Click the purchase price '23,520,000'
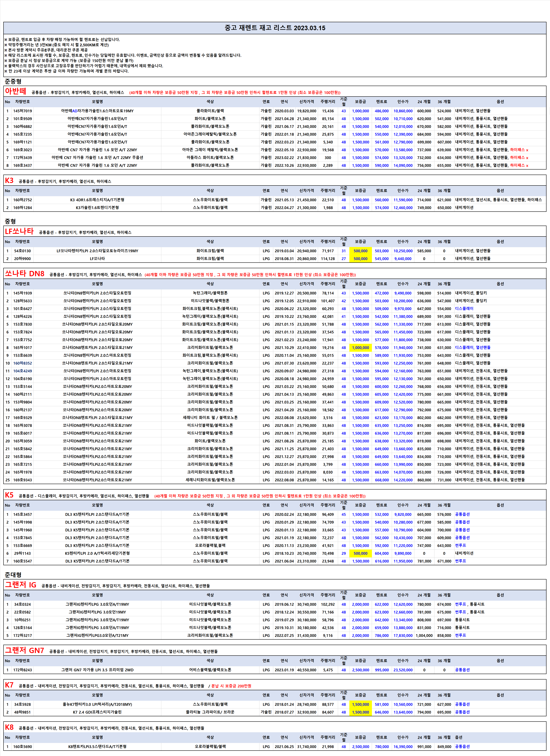Screen dimensions: 550x756 [403, 670]
